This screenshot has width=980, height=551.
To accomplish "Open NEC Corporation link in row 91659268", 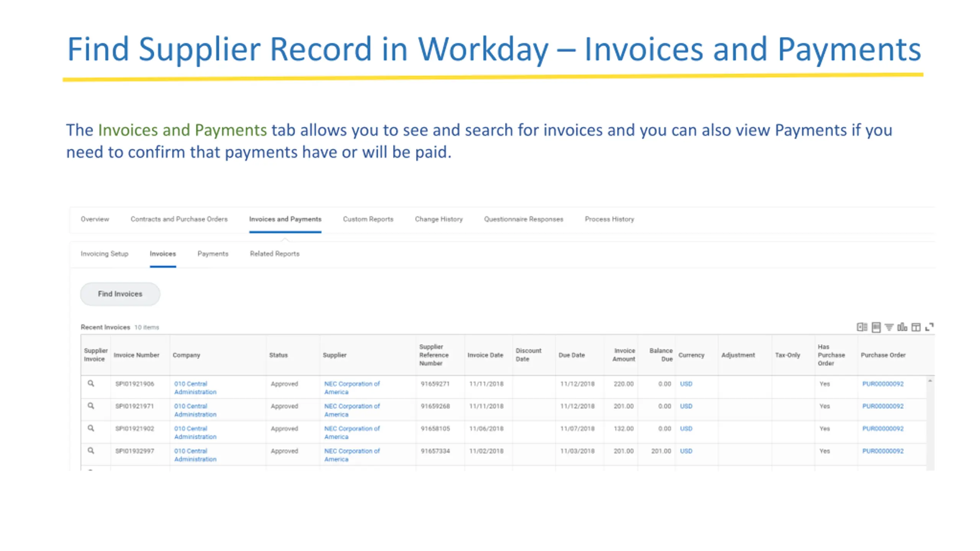I will point(352,410).
